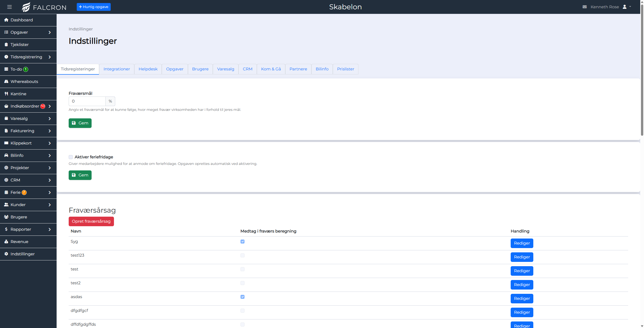Switch to the Integrationer tab

(117, 69)
